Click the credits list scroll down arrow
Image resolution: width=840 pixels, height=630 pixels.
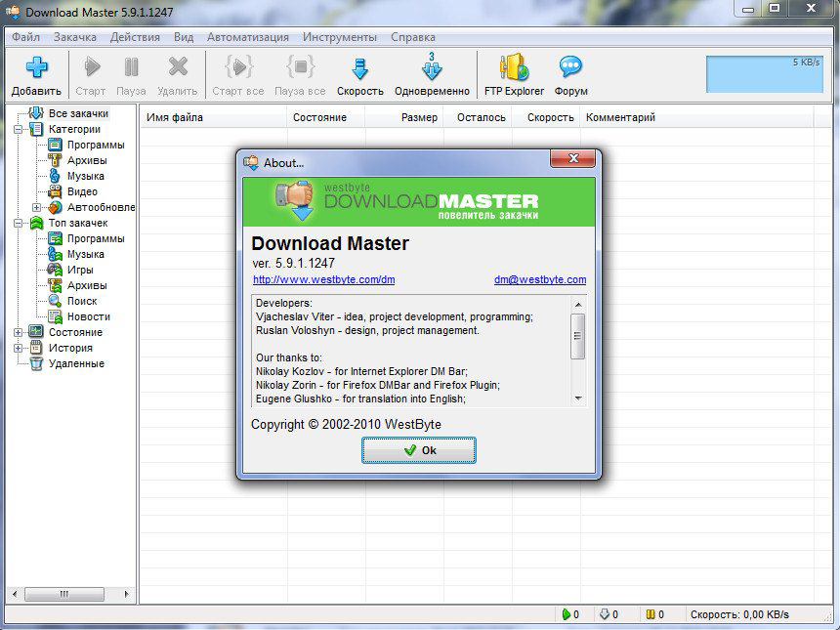point(577,398)
